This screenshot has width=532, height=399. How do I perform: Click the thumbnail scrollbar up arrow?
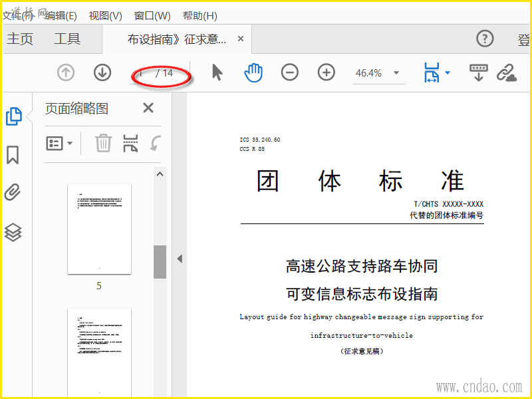click(160, 174)
